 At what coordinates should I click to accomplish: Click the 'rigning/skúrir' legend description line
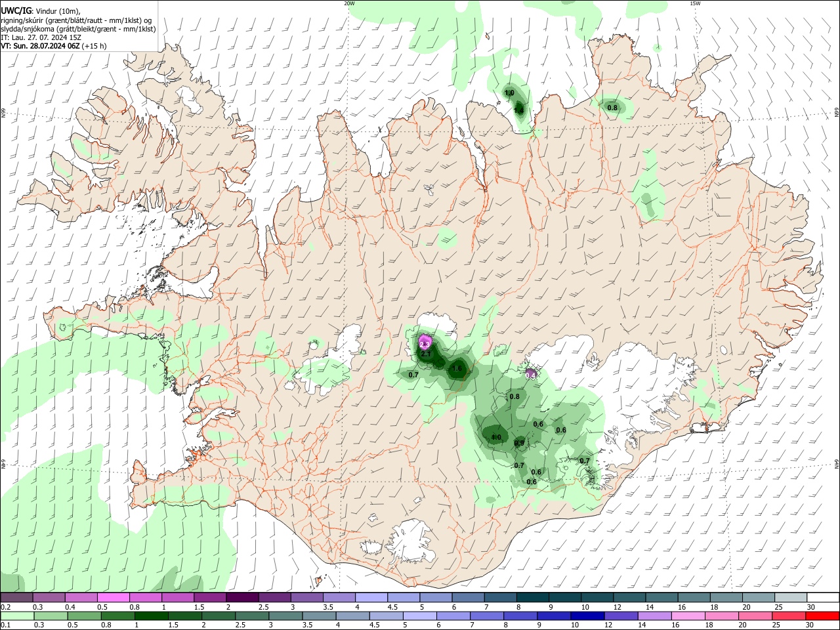coord(76,20)
